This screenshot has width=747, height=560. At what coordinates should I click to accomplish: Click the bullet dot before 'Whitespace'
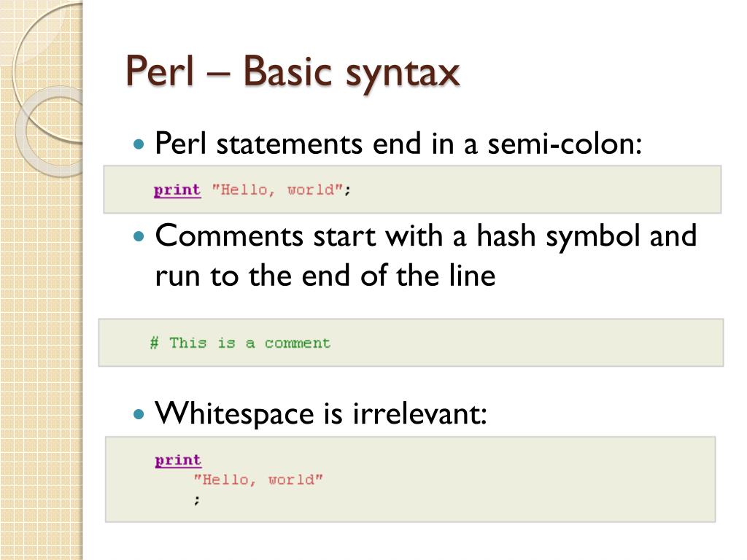point(139,414)
